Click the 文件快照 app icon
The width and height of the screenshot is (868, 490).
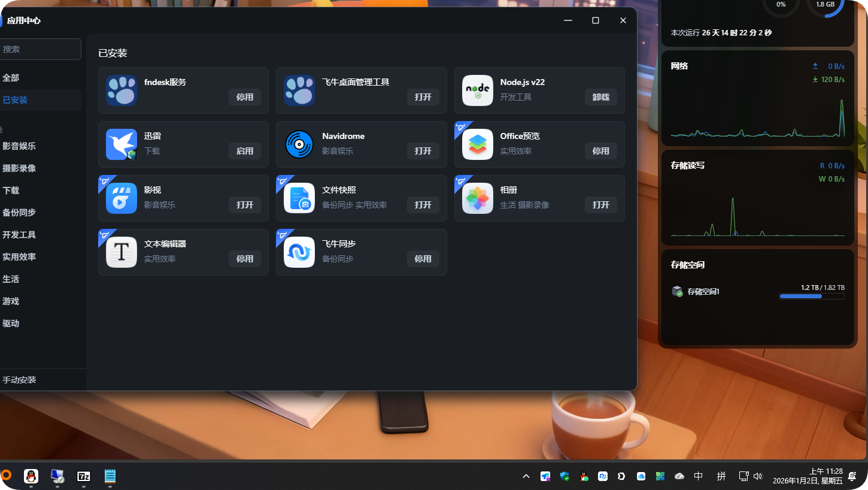pos(299,198)
